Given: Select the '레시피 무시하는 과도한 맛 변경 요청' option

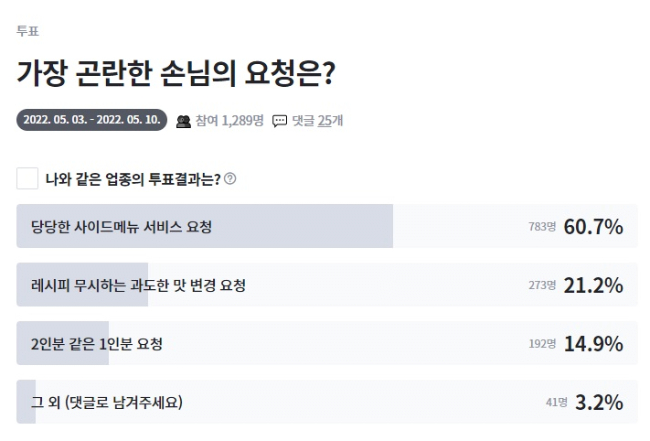Looking at the screenshot, I should tap(139, 285).
